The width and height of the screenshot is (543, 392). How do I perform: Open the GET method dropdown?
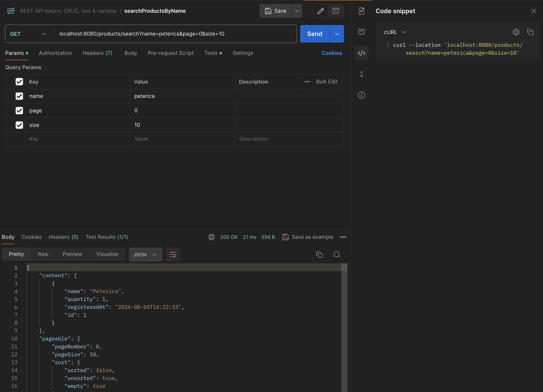click(28, 34)
